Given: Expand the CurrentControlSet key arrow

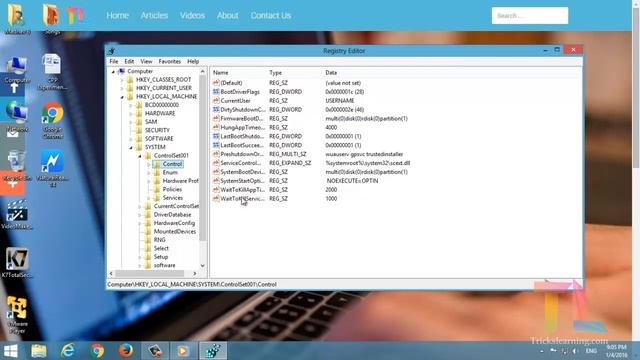Looking at the screenshot, I should [140, 207].
